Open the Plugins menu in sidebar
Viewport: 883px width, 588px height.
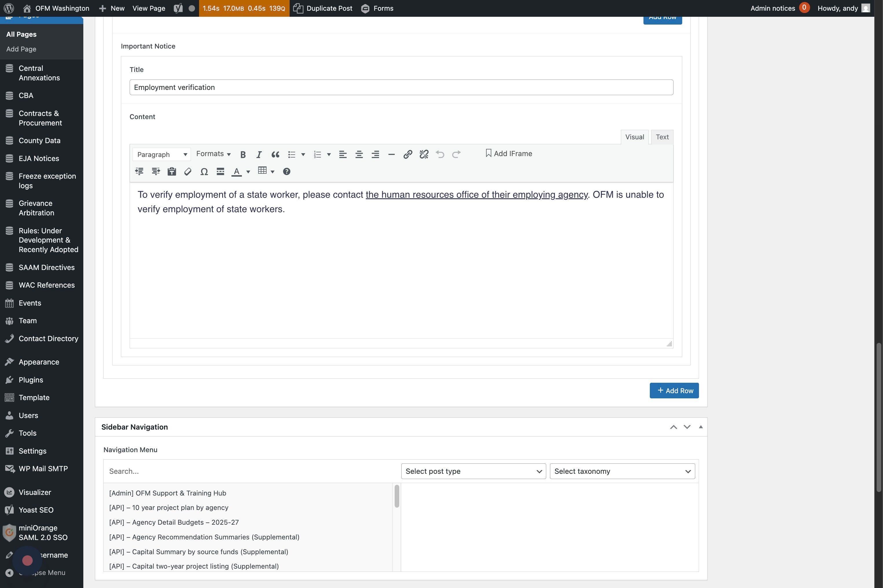(x=31, y=380)
